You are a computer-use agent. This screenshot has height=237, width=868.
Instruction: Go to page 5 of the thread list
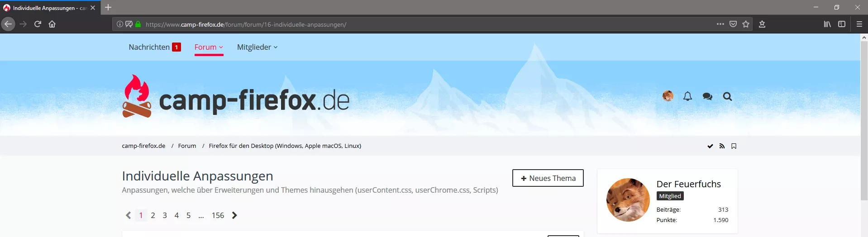(x=188, y=215)
